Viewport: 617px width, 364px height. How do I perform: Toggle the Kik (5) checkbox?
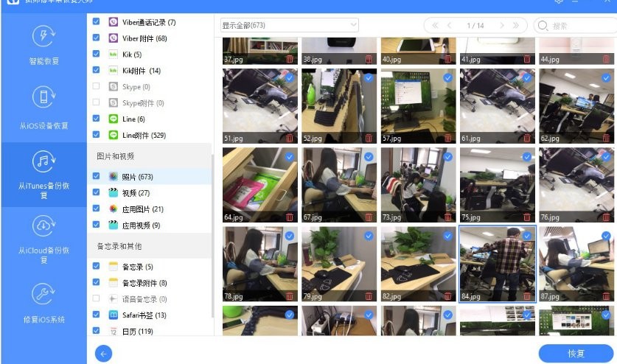point(96,54)
